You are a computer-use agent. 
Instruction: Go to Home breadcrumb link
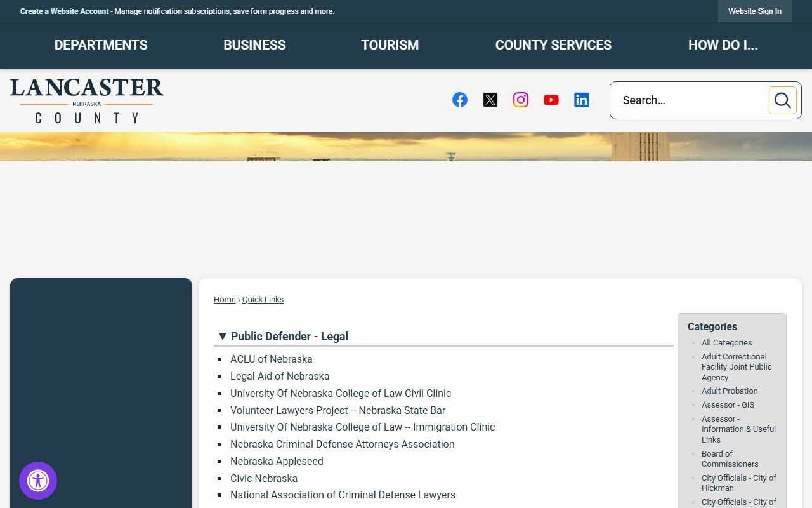pyautogui.click(x=225, y=300)
